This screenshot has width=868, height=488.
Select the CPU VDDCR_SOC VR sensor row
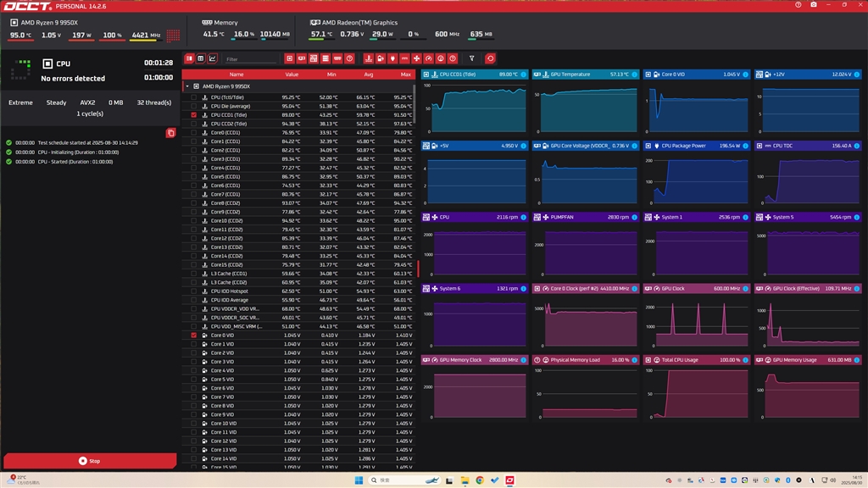299,318
